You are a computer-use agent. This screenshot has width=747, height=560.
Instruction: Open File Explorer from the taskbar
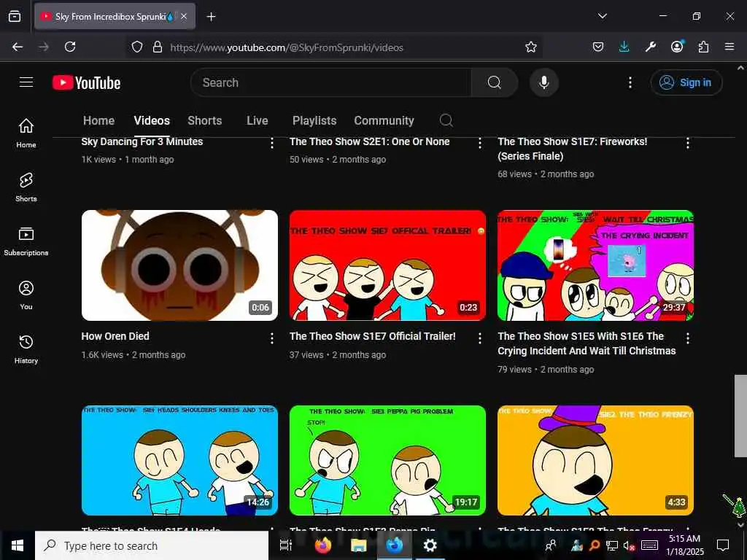pos(358,545)
